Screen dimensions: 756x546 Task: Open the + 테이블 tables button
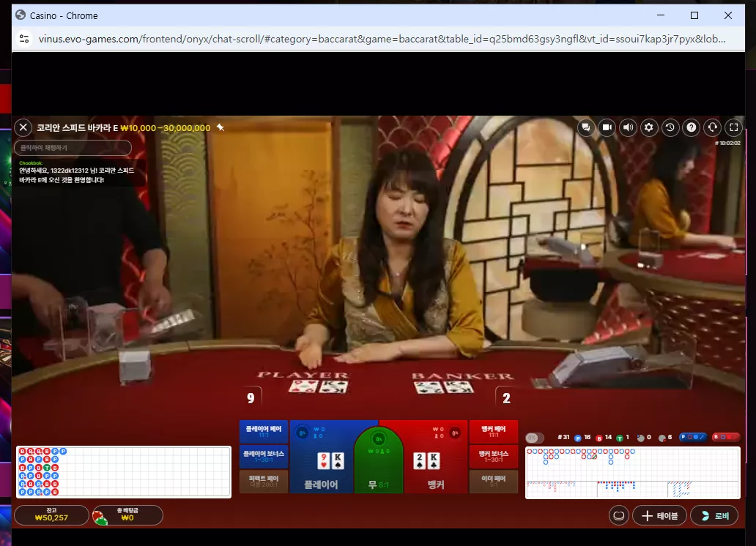(659, 516)
